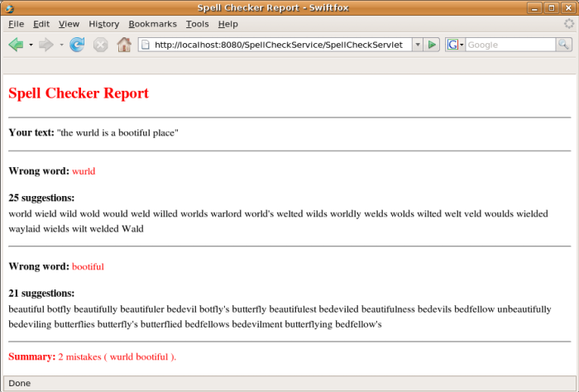Close the Swiftfox window

coord(569,7)
